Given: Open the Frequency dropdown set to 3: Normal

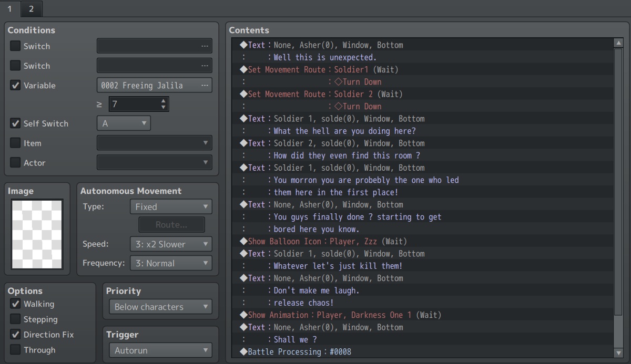Looking at the screenshot, I should coord(171,263).
